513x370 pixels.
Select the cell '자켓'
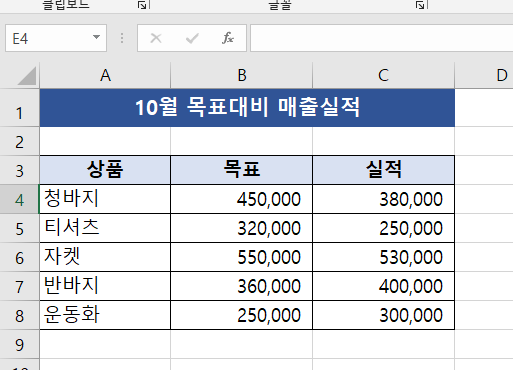click(105, 257)
